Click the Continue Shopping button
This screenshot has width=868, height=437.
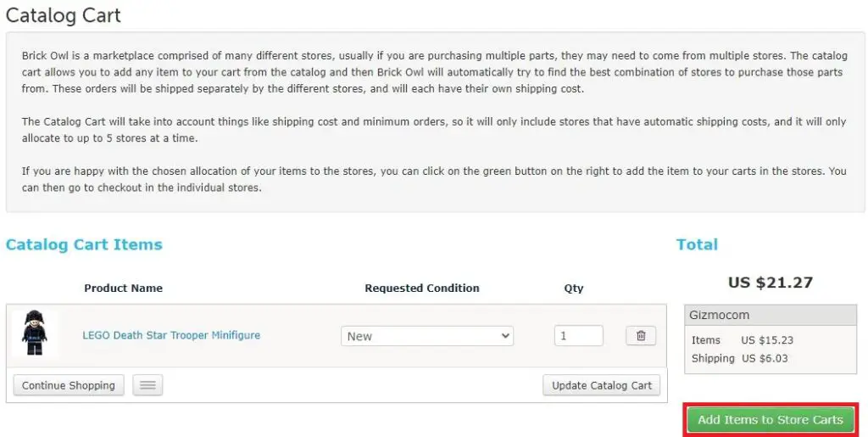point(69,385)
